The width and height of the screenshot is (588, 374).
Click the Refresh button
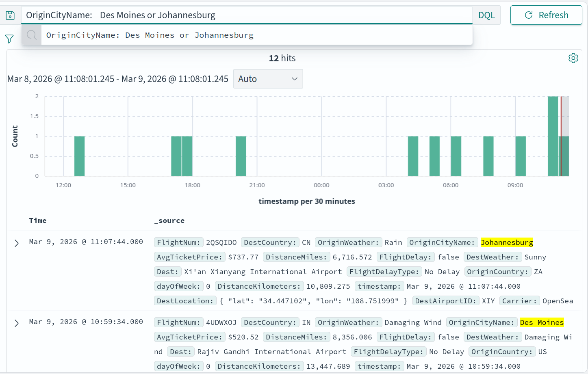pyautogui.click(x=546, y=15)
